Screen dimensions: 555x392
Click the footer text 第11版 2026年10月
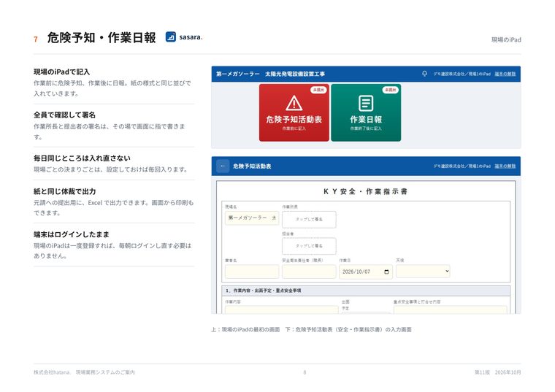point(497,372)
